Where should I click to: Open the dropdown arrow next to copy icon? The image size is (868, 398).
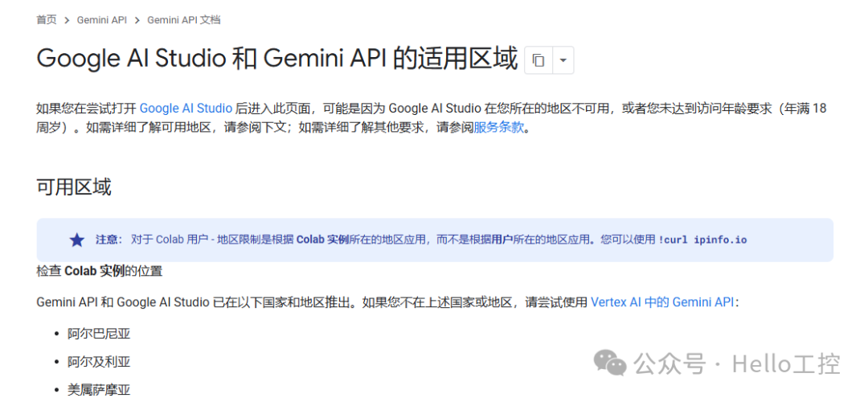(x=563, y=59)
